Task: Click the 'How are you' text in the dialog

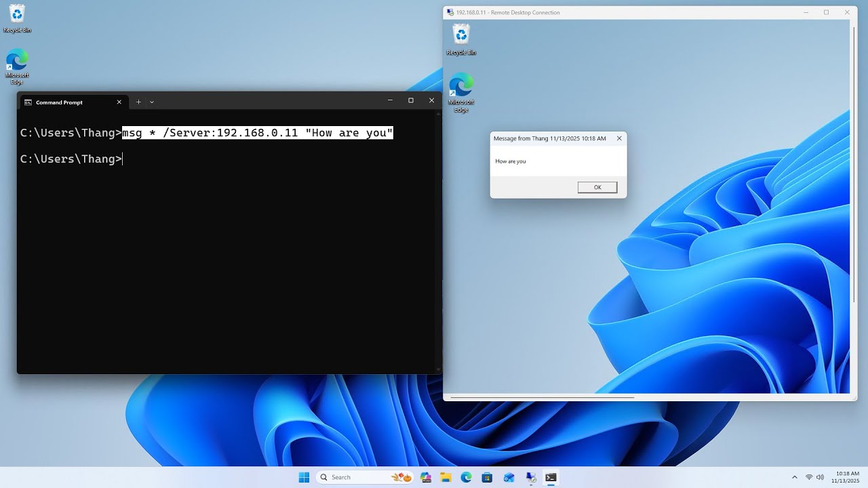Action: coord(511,161)
